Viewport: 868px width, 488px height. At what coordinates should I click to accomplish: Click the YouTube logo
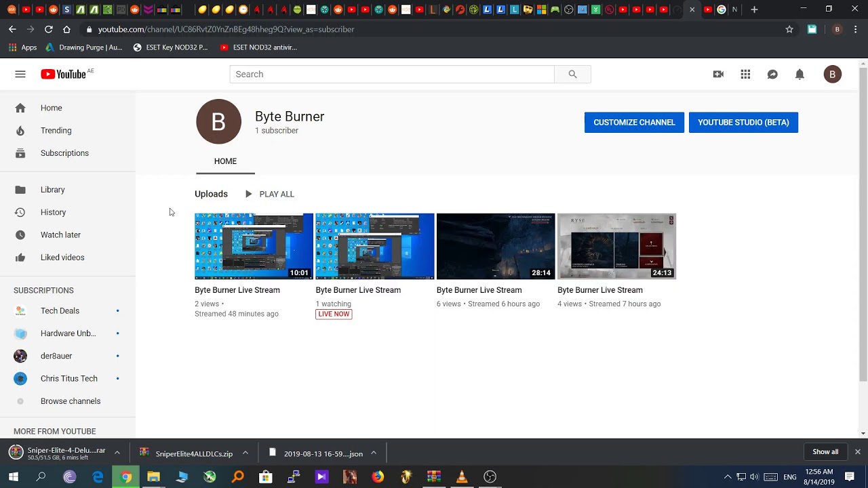tap(64, 74)
